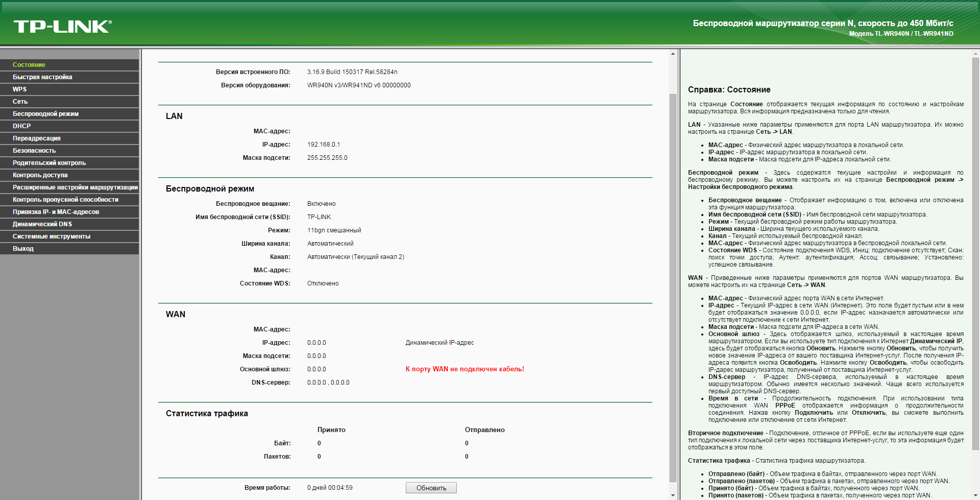Click the Беспроводной режим section heading

(210, 189)
